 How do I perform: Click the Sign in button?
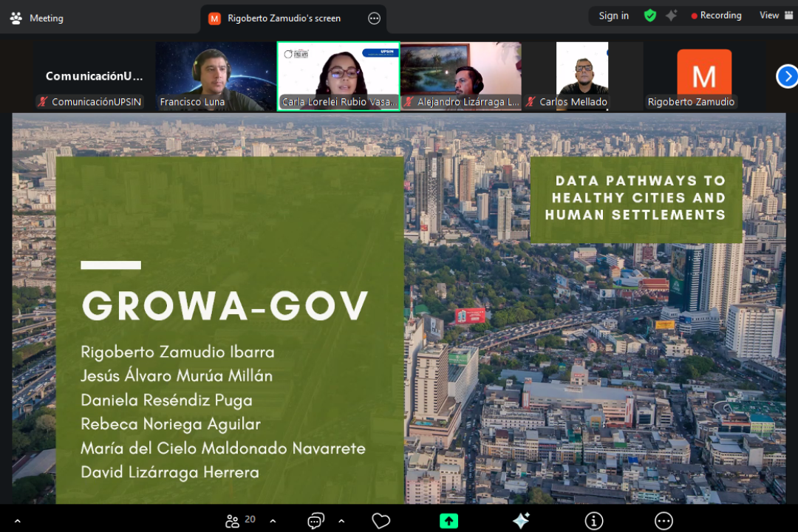(x=613, y=16)
